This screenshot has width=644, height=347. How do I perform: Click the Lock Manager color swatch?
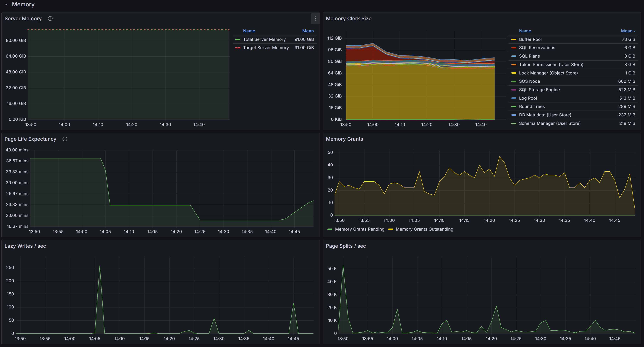click(x=513, y=73)
